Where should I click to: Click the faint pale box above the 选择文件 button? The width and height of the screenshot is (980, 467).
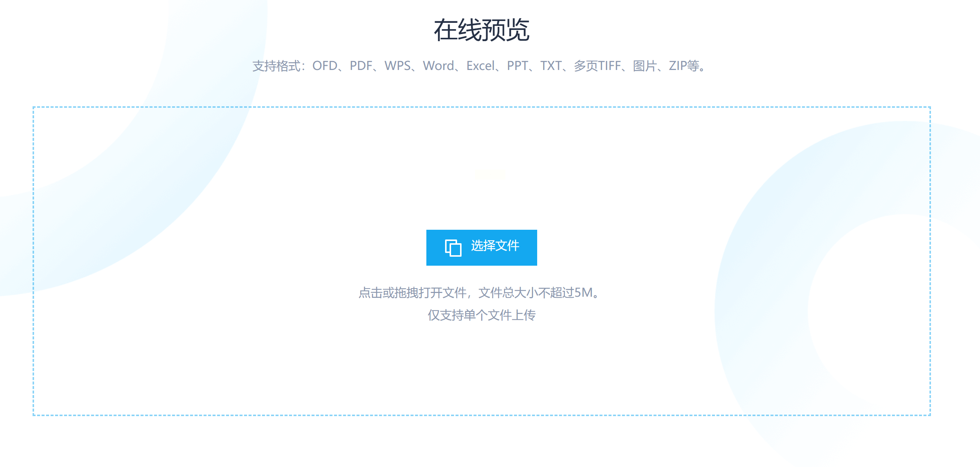(490, 175)
